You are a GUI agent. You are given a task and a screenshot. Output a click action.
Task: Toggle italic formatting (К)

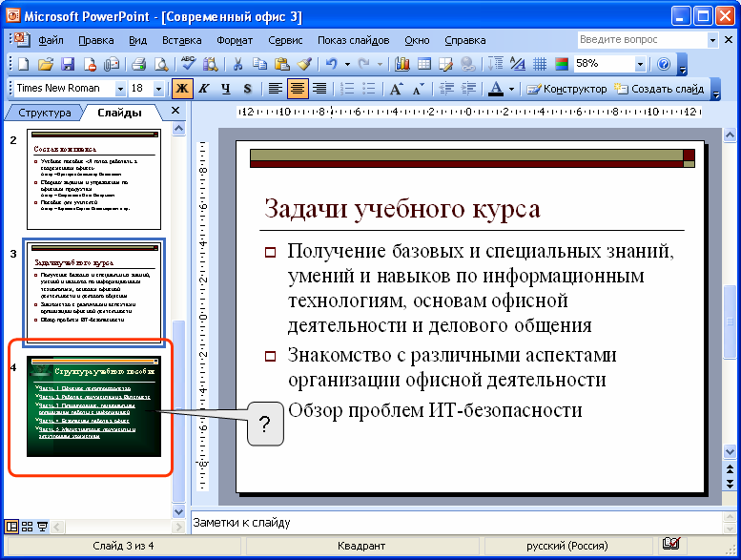tap(204, 89)
